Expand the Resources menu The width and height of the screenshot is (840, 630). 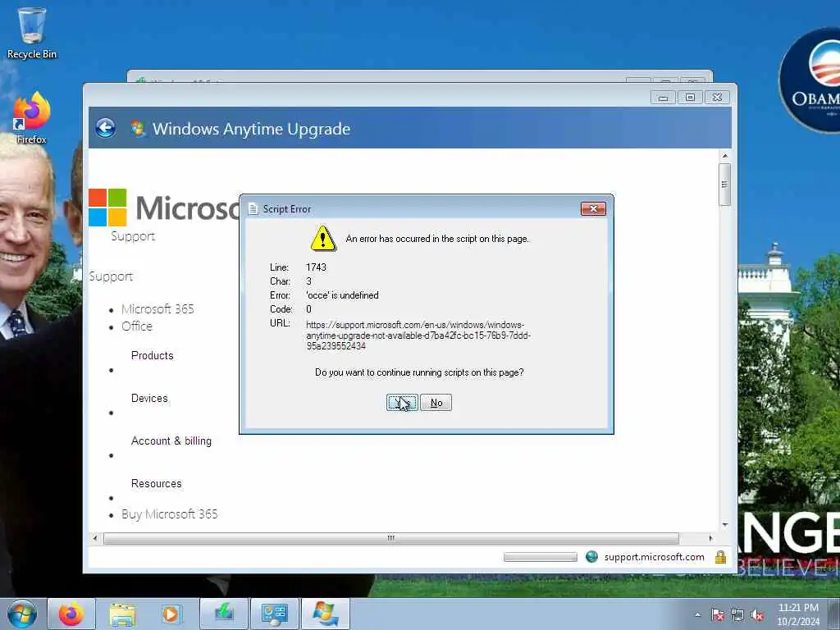(x=157, y=483)
